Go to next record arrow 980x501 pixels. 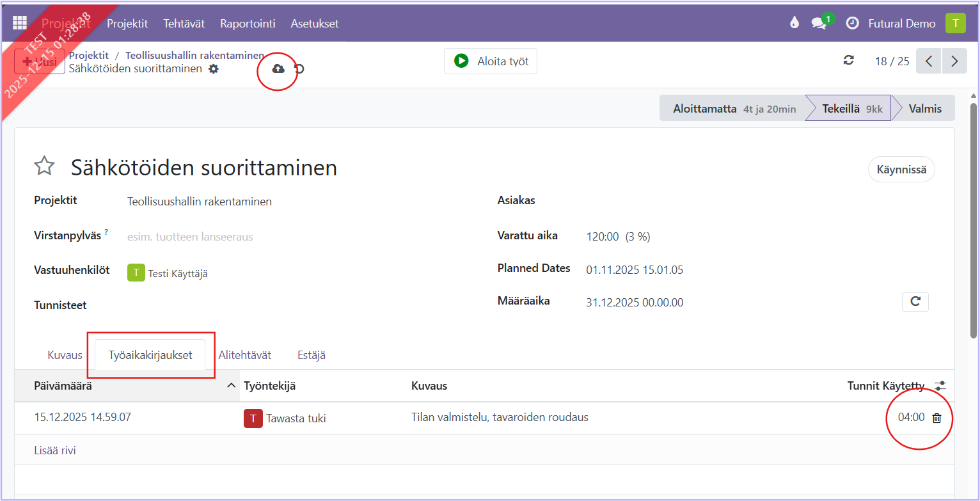(954, 61)
